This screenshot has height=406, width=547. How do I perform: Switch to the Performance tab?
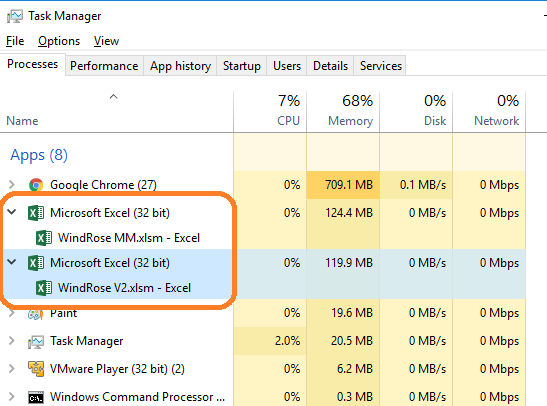tap(104, 66)
